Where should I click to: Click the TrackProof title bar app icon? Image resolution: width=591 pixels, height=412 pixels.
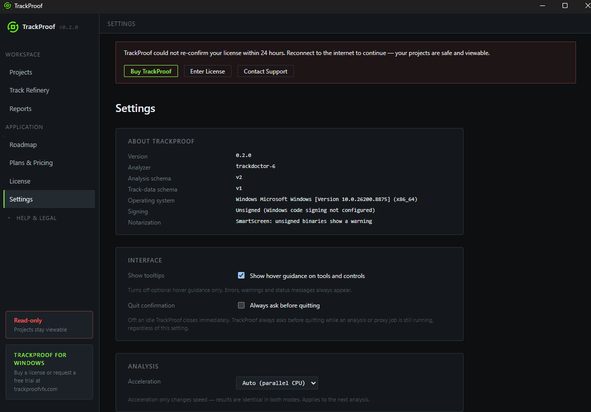7,6
